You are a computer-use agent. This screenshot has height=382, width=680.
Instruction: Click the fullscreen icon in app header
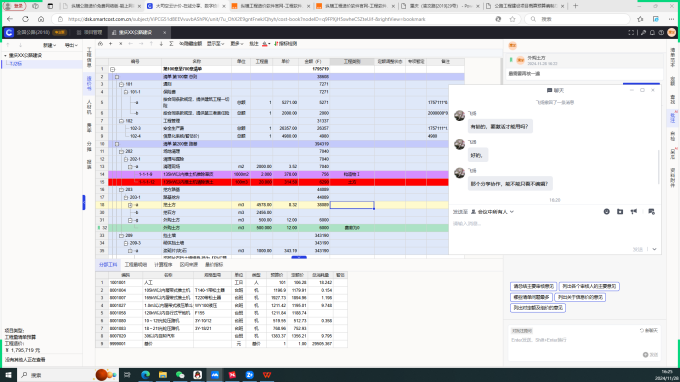tap(631, 33)
